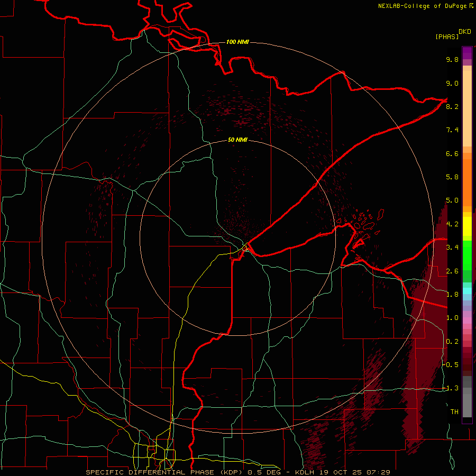This screenshot has width=476, height=476.
Task: Click the yellow segment of the color bar
Action: (467, 226)
